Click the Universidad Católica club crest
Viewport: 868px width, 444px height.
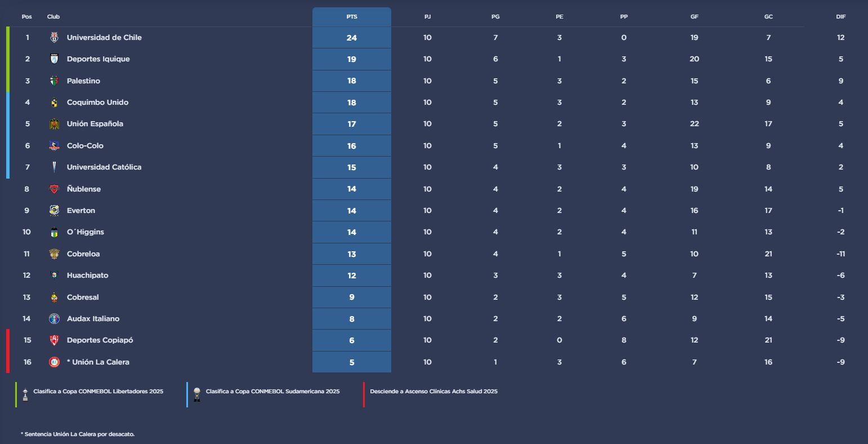54,167
